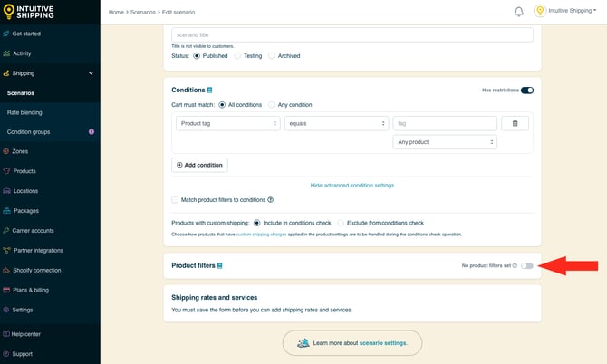Click the account avatar icon
Screen dimensions: 607x364
click(540, 11)
